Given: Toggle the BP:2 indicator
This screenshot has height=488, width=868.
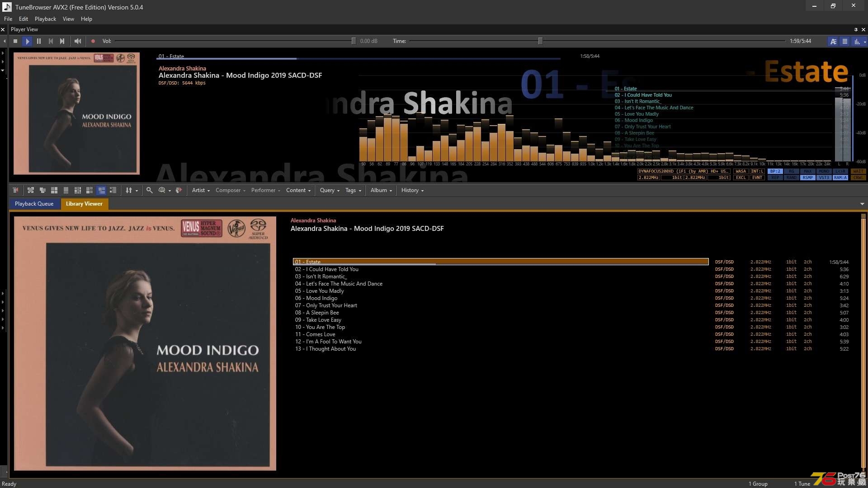Looking at the screenshot, I should click(x=775, y=171).
